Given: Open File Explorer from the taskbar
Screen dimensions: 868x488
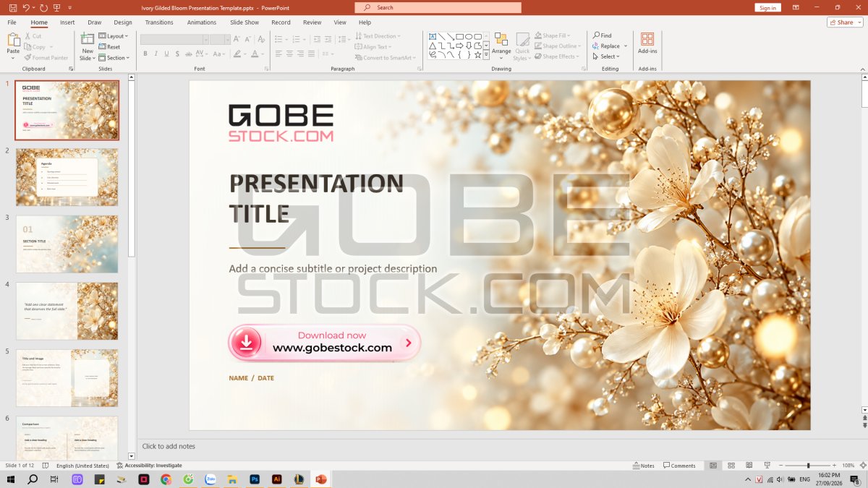Looking at the screenshot, I should tap(232, 479).
